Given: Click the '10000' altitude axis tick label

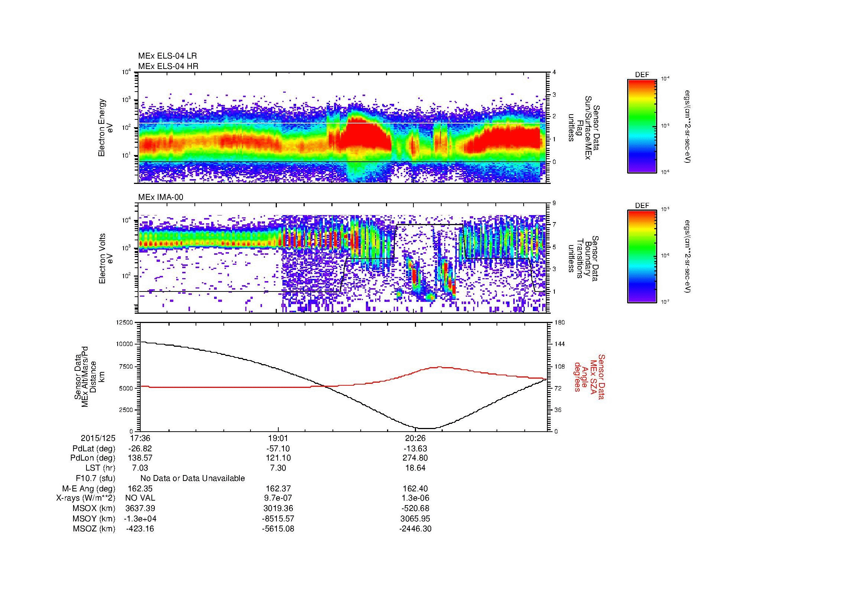Looking at the screenshot, I should 125,344.
